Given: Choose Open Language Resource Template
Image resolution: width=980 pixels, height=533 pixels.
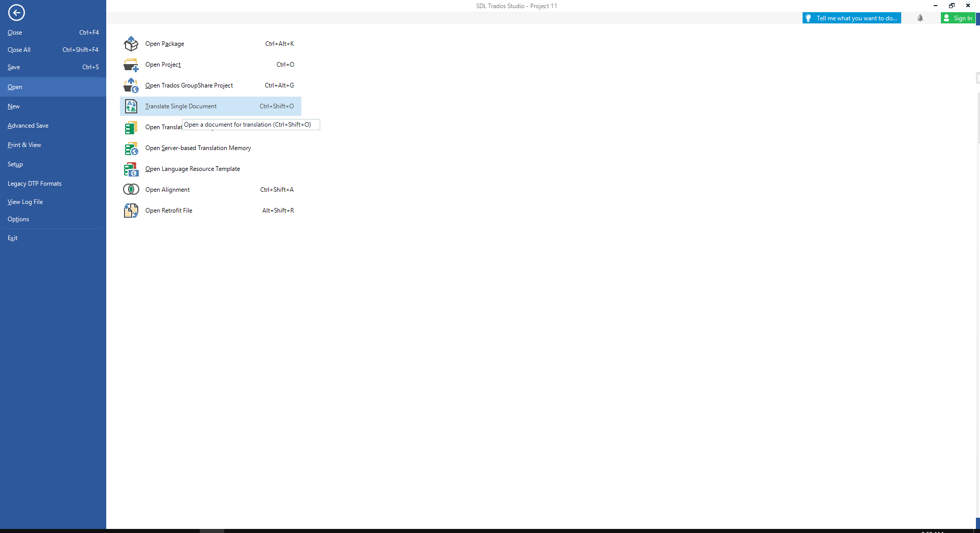Looking at the screenshot, I should [210, 169].
